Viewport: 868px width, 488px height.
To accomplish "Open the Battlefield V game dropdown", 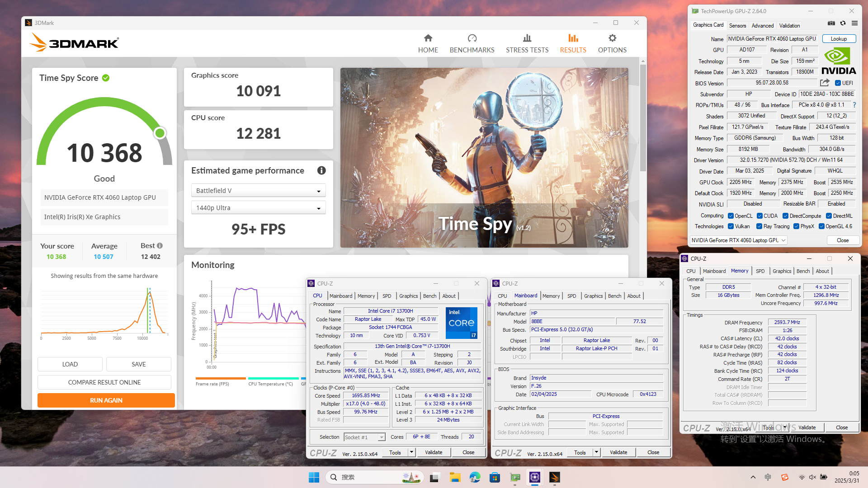I will pyautogui.click(x=258, y=191).
